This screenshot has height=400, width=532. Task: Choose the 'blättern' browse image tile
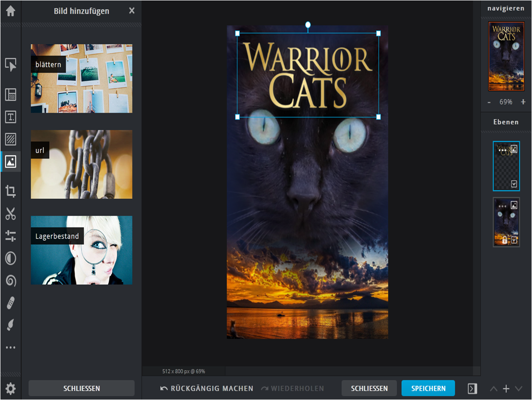(x=82, y=78)
